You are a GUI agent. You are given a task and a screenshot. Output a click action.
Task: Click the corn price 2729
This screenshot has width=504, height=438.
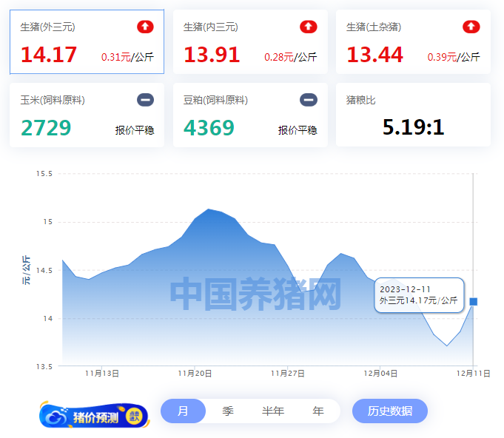pos(46,127)
